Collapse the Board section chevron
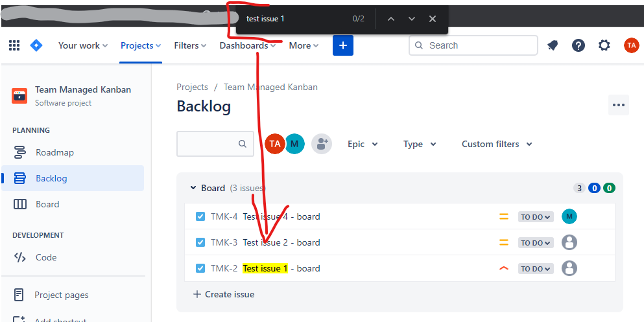 point(193,188)
